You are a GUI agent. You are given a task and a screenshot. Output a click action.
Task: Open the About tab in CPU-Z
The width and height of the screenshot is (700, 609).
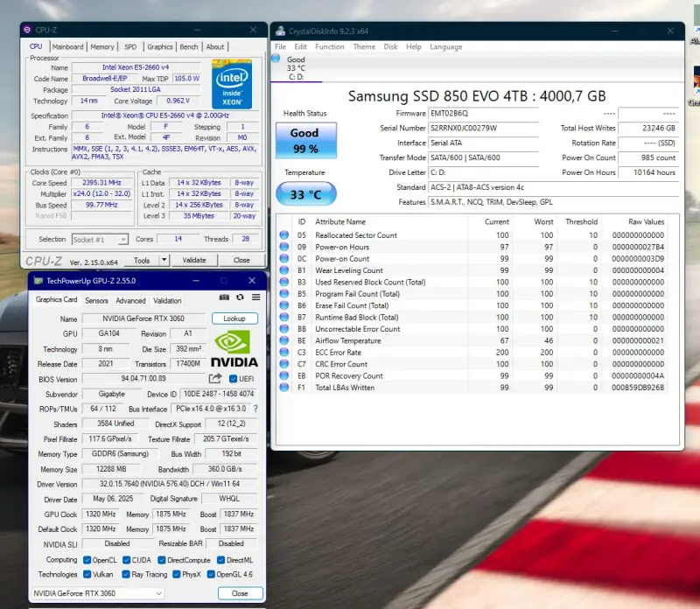click(x=215, y=47)
